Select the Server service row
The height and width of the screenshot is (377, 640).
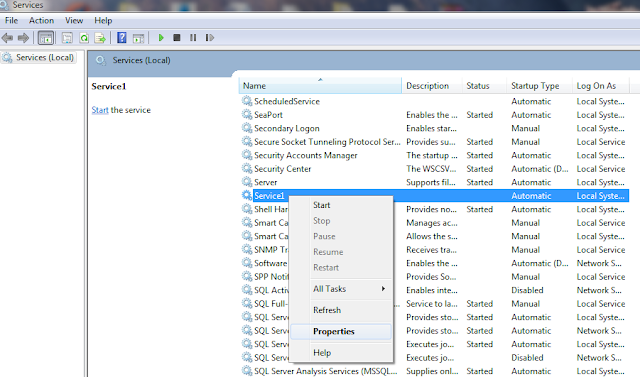point(434,182)
